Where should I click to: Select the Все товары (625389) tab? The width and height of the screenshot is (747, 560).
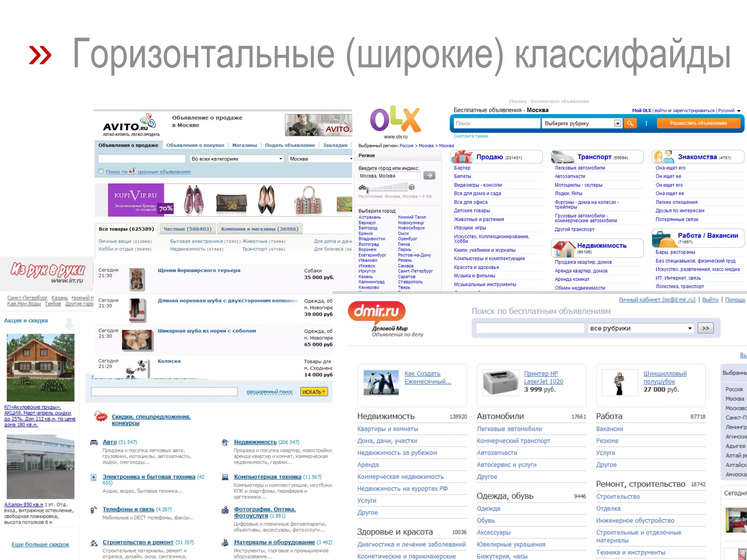[x=126, y=229]
